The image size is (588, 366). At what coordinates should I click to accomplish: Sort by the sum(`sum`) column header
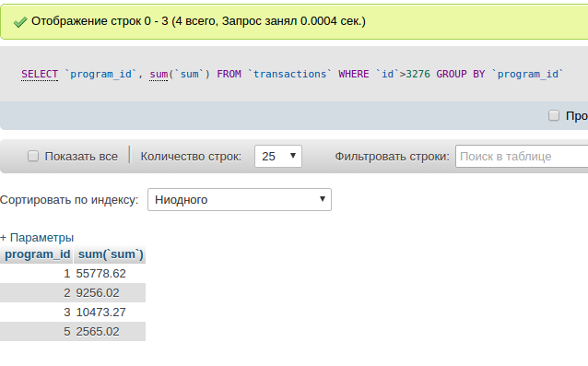[x=111, y=254]
